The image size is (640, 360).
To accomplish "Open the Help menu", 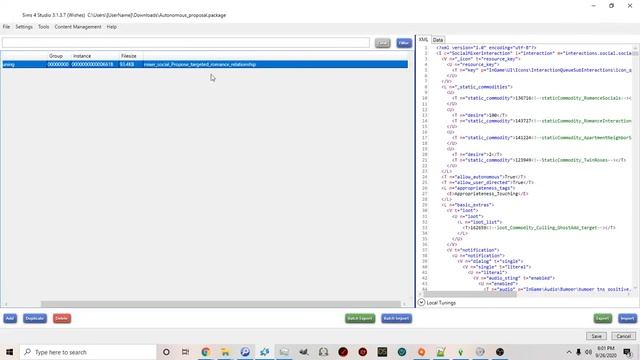I will (111, 27).
